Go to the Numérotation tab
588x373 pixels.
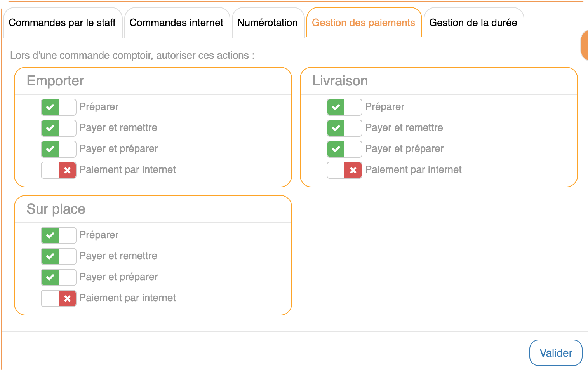point(268,23)
